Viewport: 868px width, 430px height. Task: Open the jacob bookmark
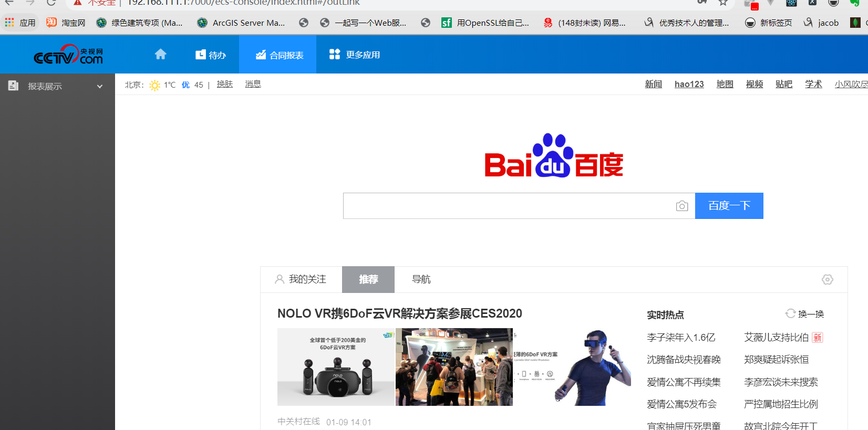821,23
